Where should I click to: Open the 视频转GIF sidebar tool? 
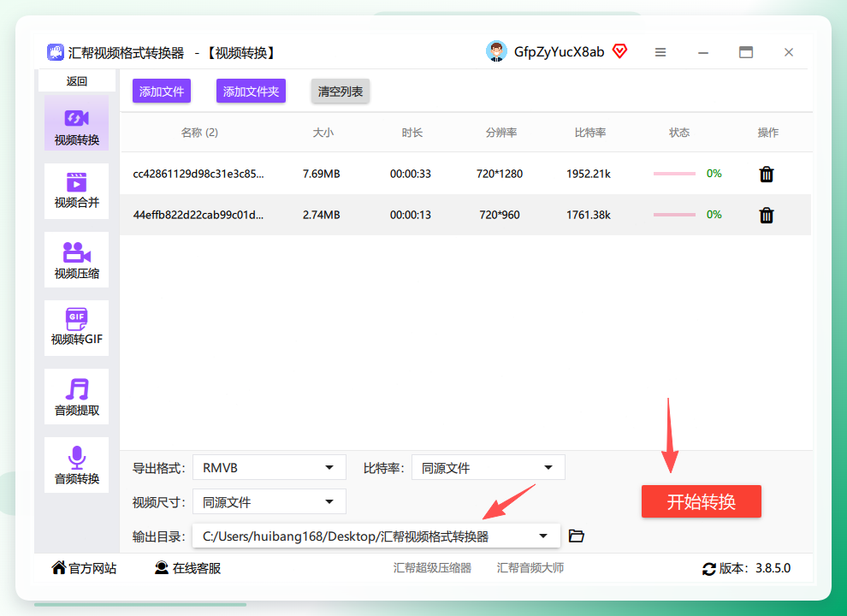(x=76, y=328)
